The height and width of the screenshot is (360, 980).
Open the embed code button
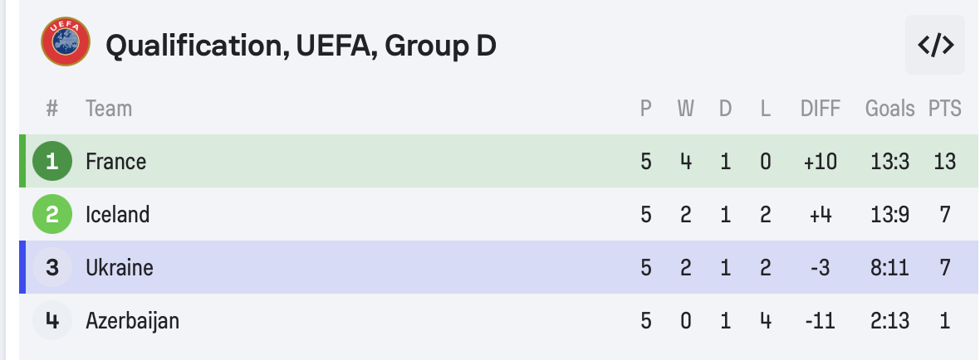click(x=935, y=45)
